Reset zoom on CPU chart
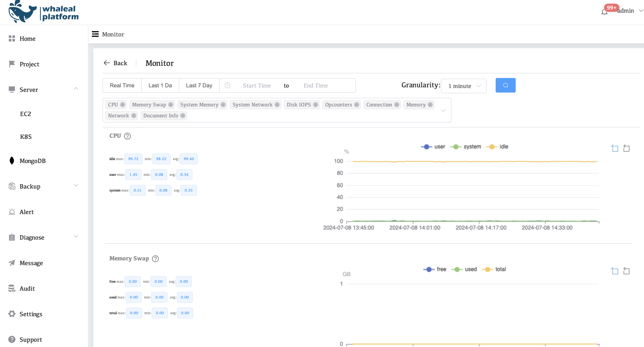Image resolution: width=644 pixels, height=347 pixels. (626, 148)
